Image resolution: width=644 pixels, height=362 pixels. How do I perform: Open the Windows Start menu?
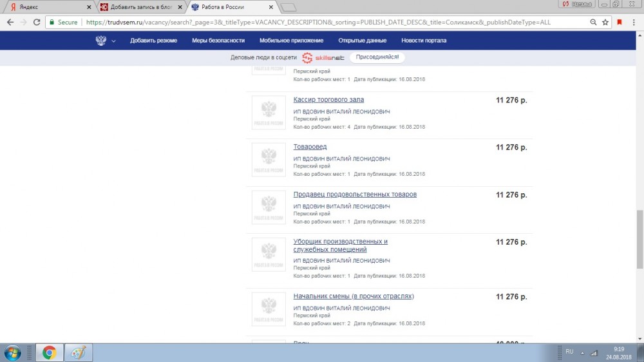(13, 352)
